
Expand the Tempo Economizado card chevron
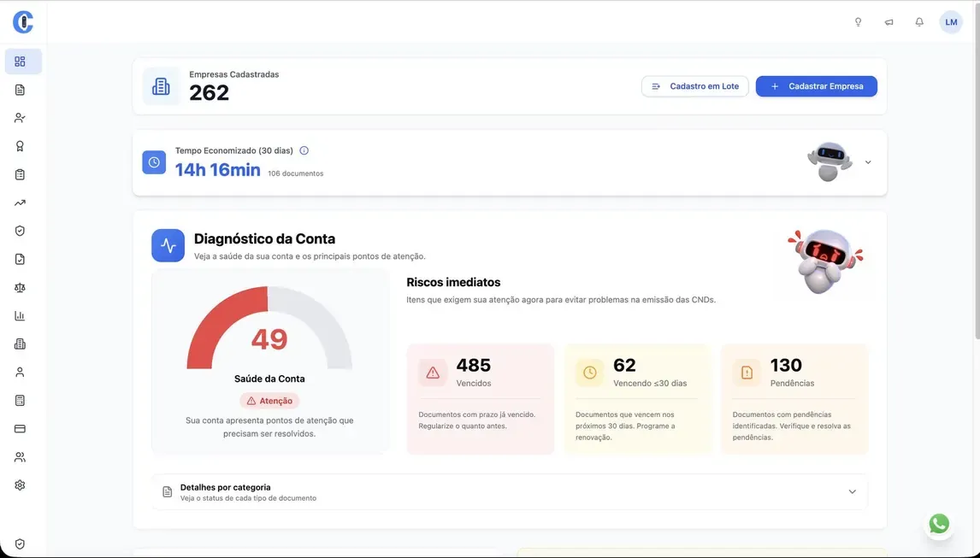click(868, 162)
